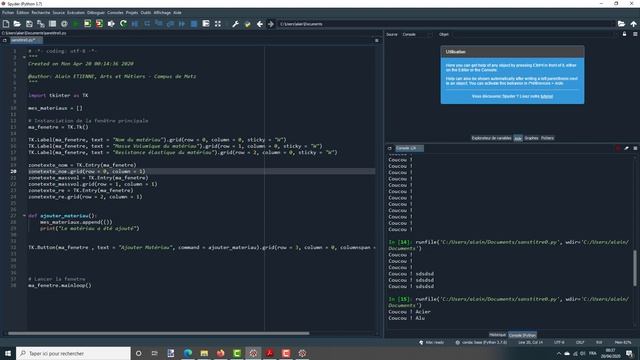Screen dimensions: 640x360
Task: Click Kite status in the status bar
Action: click(x=431, y=342)
